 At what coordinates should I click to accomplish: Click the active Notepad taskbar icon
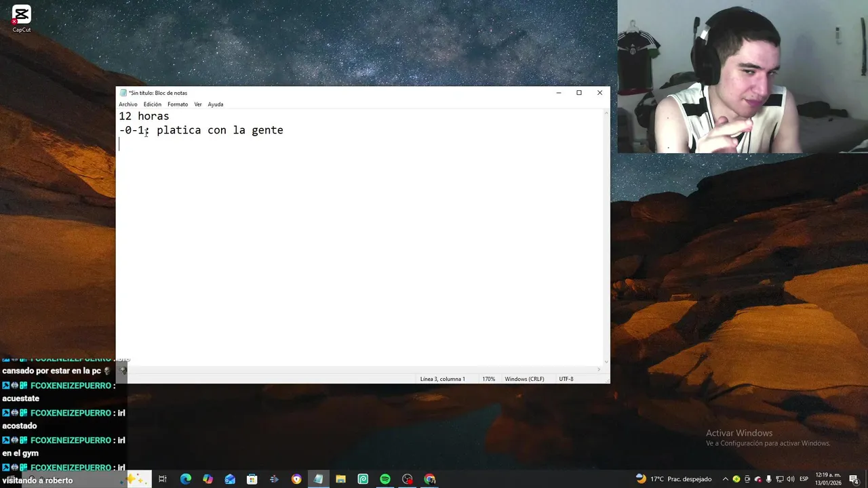[x=318, y=479]
